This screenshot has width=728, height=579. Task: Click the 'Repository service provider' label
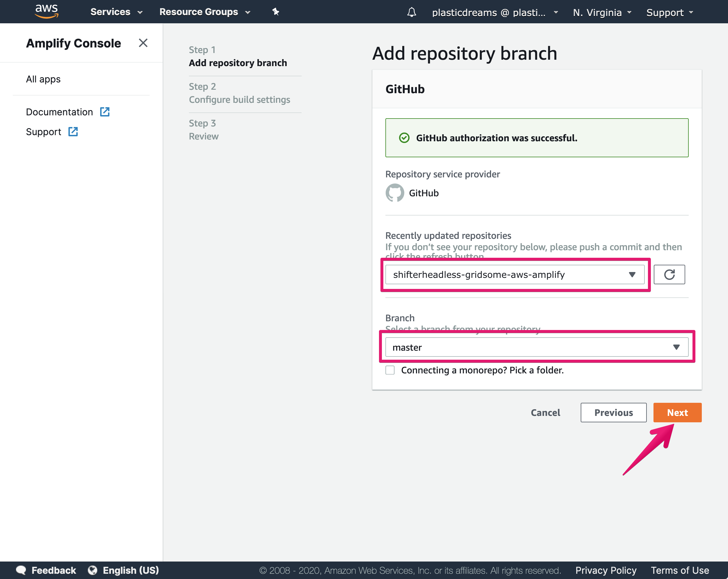click(442, 174)
